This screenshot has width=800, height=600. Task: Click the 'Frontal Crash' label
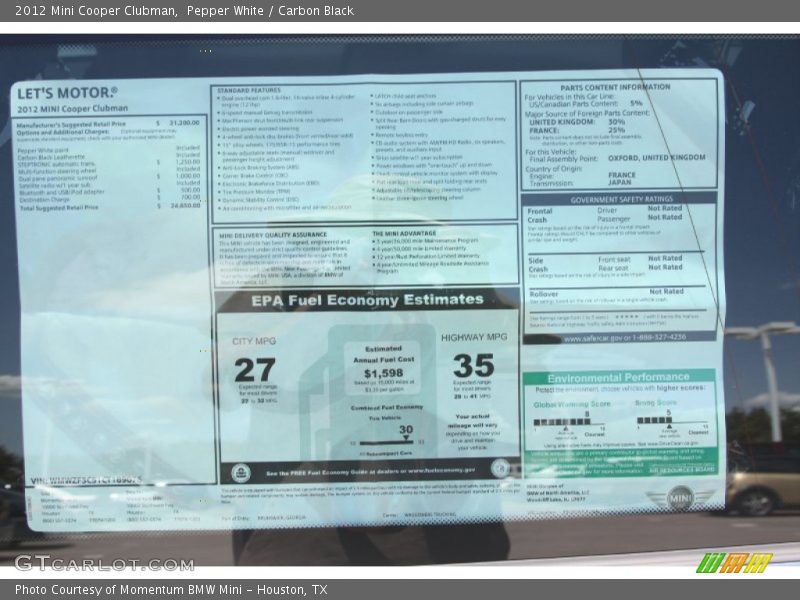(540, 215)
